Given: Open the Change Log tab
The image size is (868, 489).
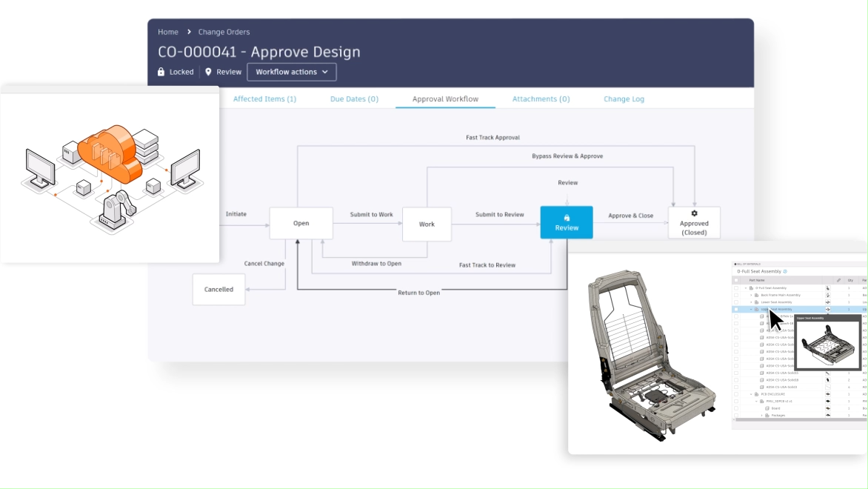Looking at the screenshot, I should click(x=624, y=99).
